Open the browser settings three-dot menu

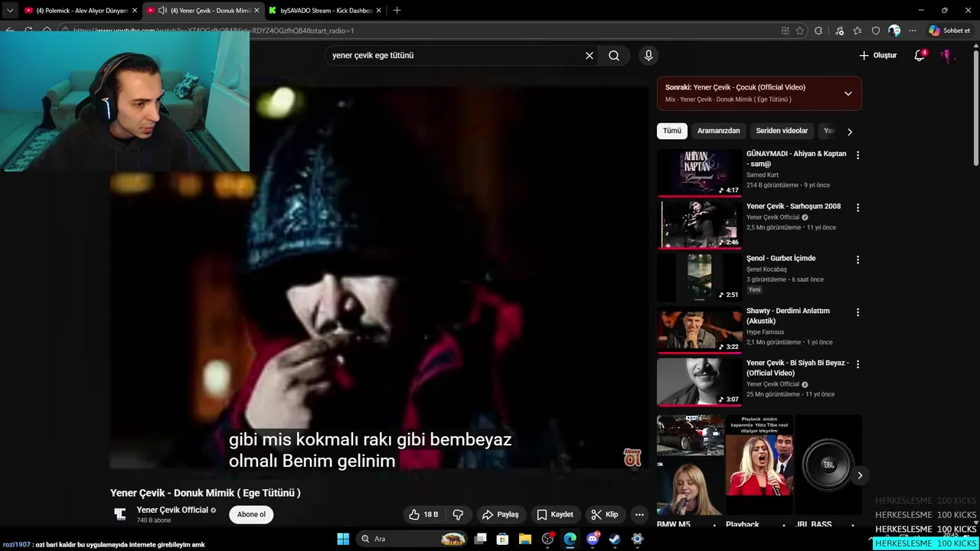click(x=912, y=31)
